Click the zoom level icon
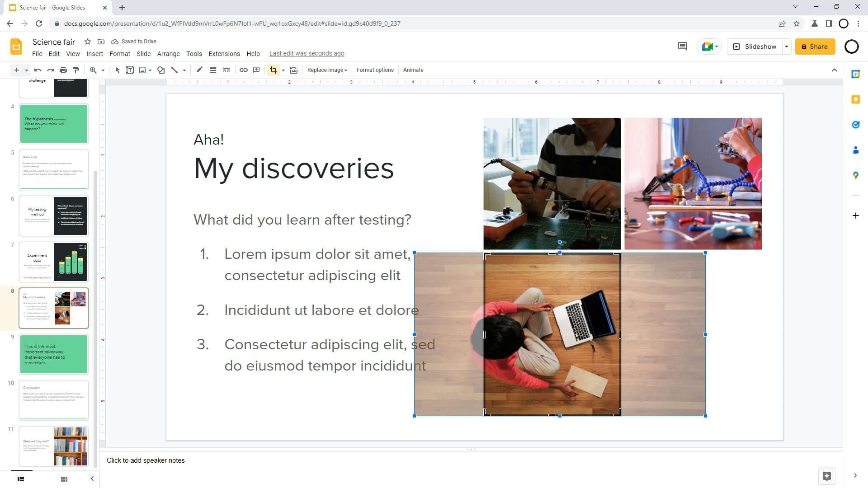 pyautogui.click(x=93, y=70)
